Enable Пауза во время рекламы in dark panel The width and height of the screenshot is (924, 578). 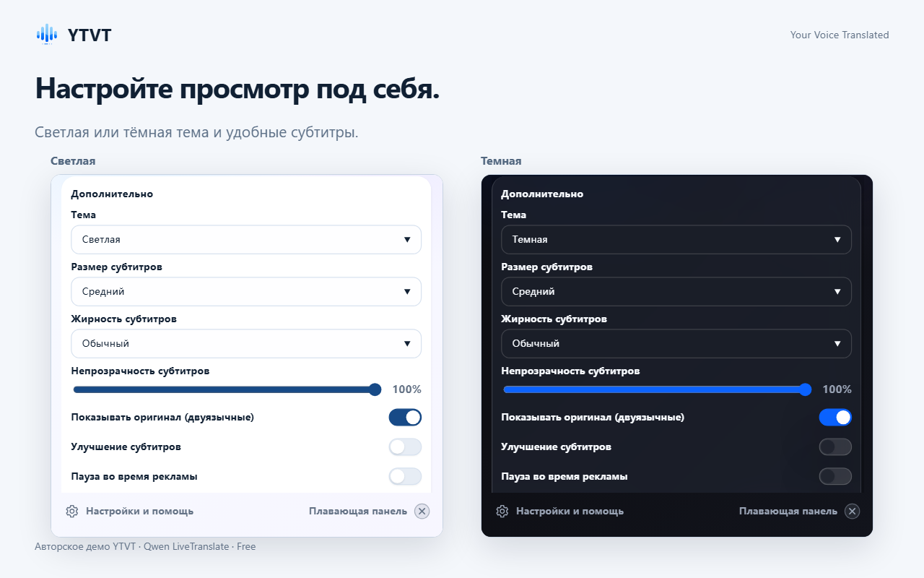pos(835,476)
